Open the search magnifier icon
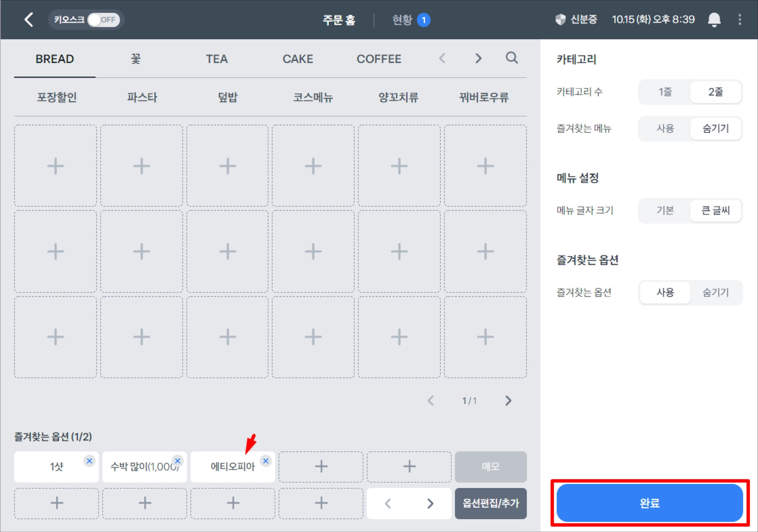This screenshot has width=758, height=532. [x=512, y=58]
